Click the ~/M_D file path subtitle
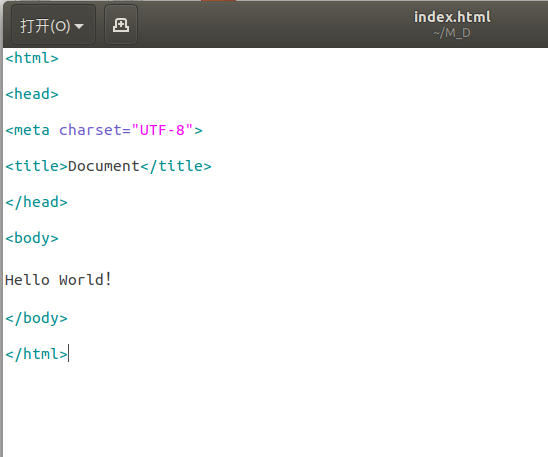The height and width of the screenshot is (457, 548). tap(452, 33)
